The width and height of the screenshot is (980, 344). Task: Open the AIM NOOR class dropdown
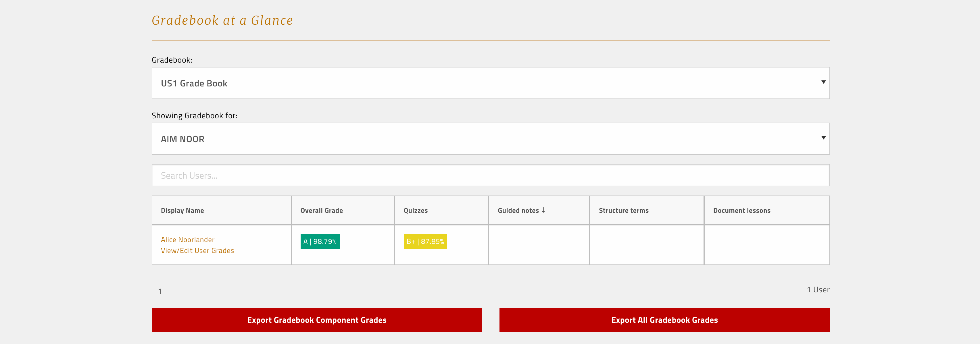(490, 139)
